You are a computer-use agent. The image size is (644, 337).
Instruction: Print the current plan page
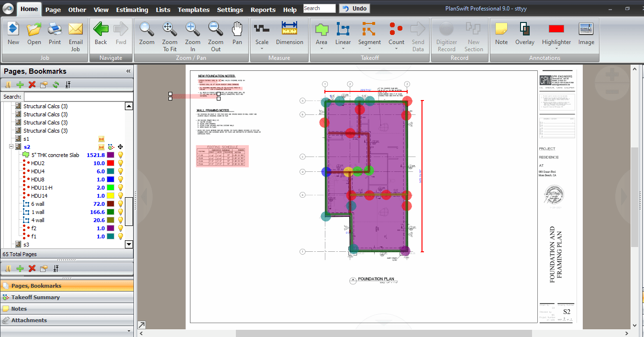click(x=55, y=33)
